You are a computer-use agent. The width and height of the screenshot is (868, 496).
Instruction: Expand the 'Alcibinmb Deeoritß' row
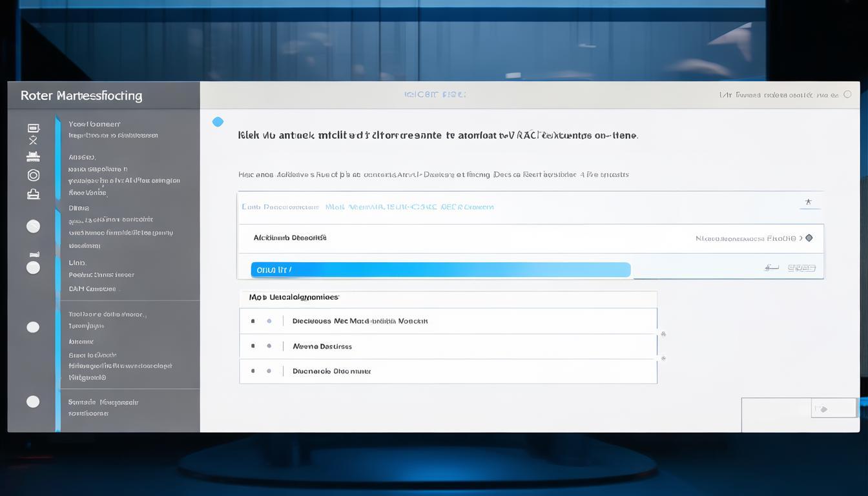(x=290, y=238)
